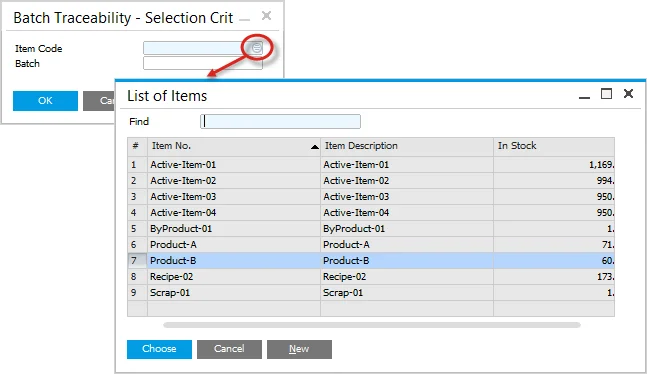
Task: Select Active-Item-02 in Item No. column
Action: click(234, 181)
